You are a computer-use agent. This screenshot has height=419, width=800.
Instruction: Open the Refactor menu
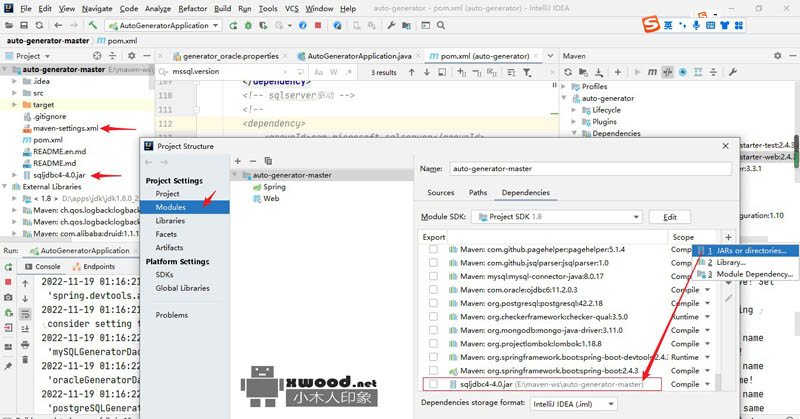192,9
